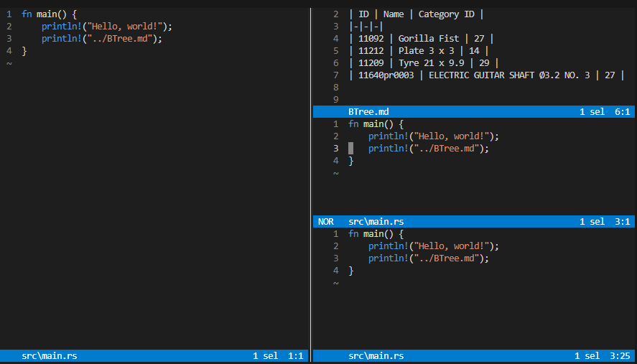The image size is (637, 364).
Task: Click src\main.rs in the NOR status line
Action: [376, 221]
